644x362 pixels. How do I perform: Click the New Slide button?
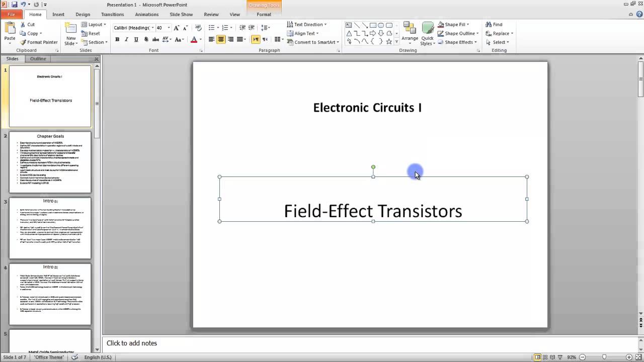click(71, 34)
